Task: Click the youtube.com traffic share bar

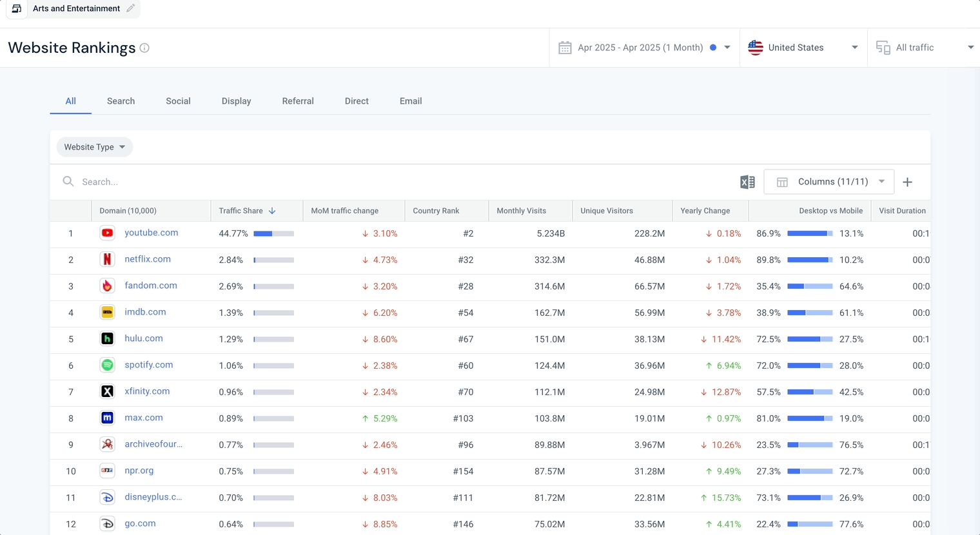Action: coord(274,233)
